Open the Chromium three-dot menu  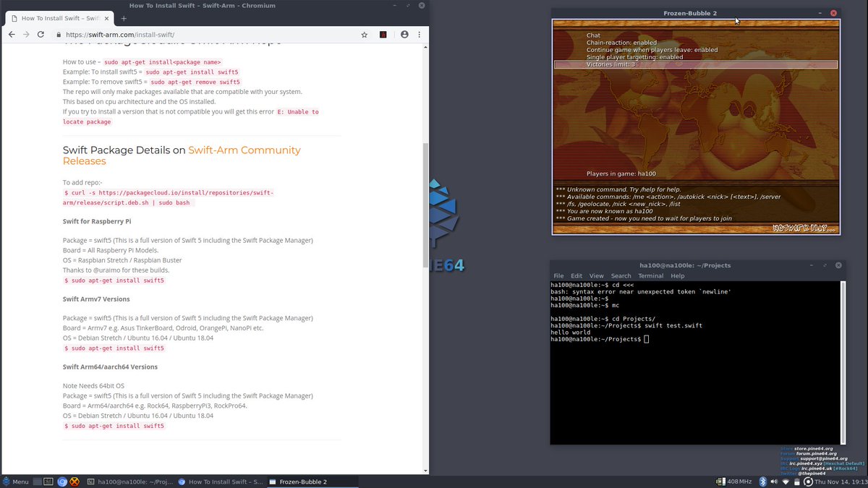click(x=420, y=34)
